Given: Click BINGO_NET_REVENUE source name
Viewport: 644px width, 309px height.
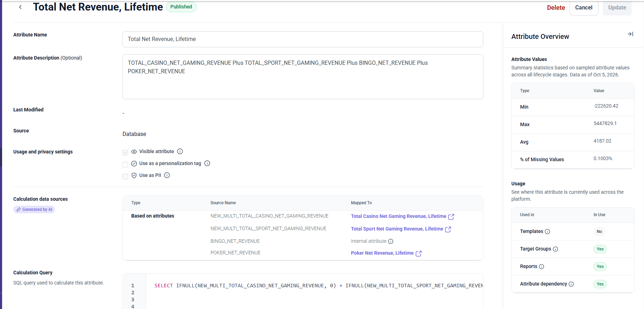Looking at the screenshot, I should point(235,241).
